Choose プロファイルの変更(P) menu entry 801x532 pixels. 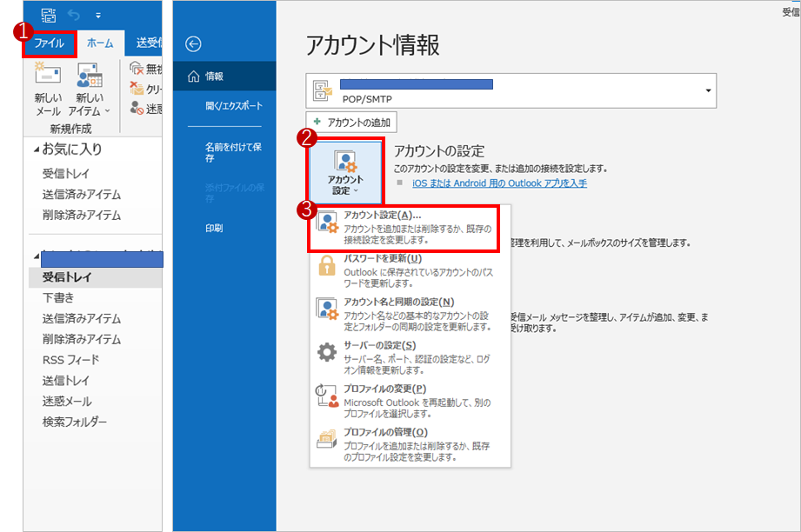click(x=410, y=401)
